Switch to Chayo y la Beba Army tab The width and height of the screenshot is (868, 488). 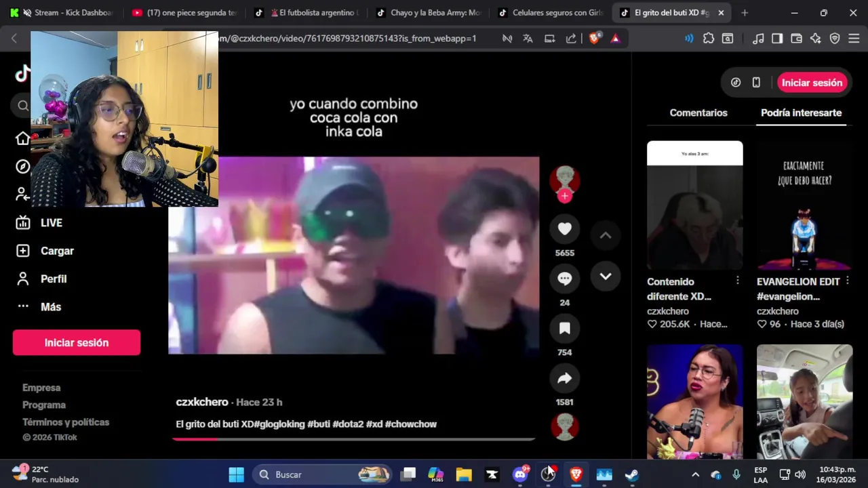[x=430, y=13]
